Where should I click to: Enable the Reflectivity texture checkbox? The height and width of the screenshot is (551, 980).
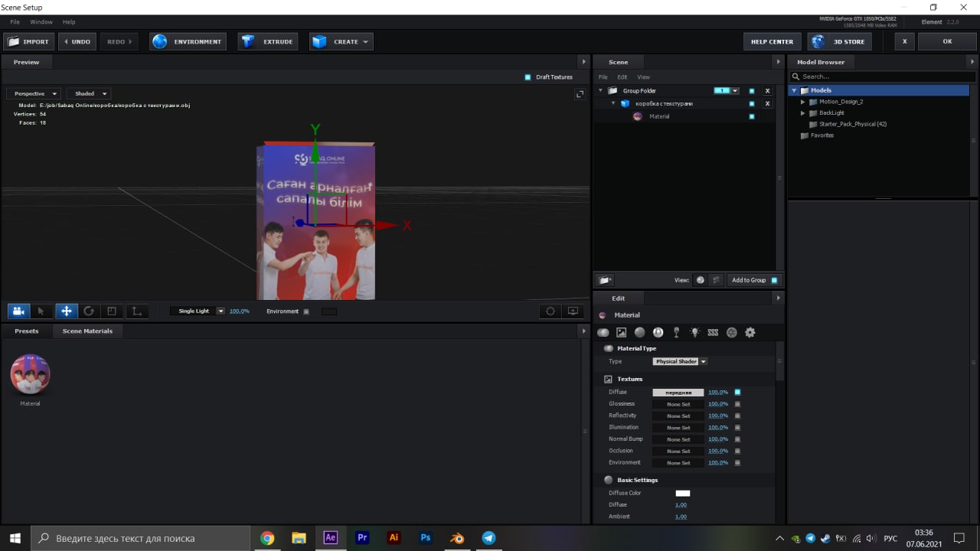737,416
